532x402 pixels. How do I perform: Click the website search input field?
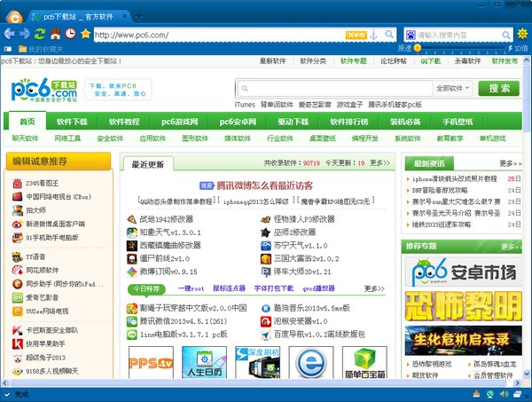click(336, 88)
